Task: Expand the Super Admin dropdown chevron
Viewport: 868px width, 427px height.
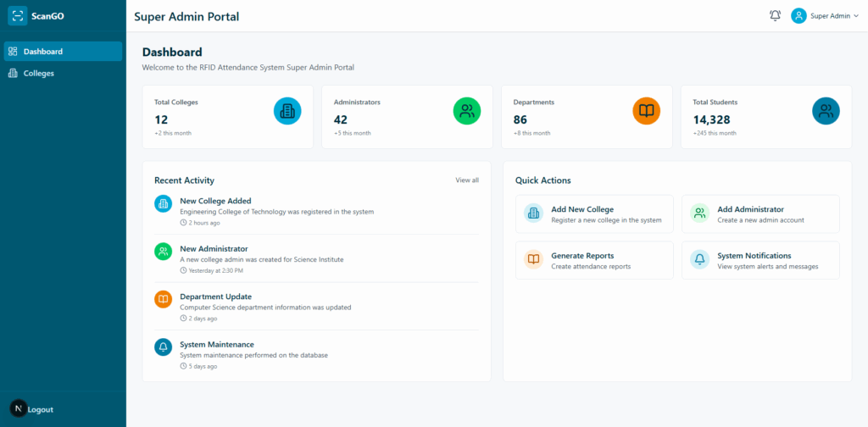Action: pos(856,16)
